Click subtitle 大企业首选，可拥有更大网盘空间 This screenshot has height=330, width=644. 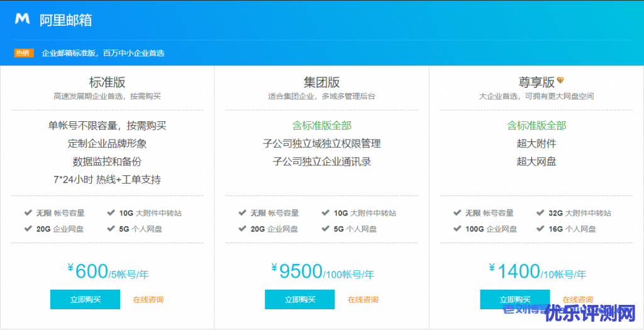536,97
